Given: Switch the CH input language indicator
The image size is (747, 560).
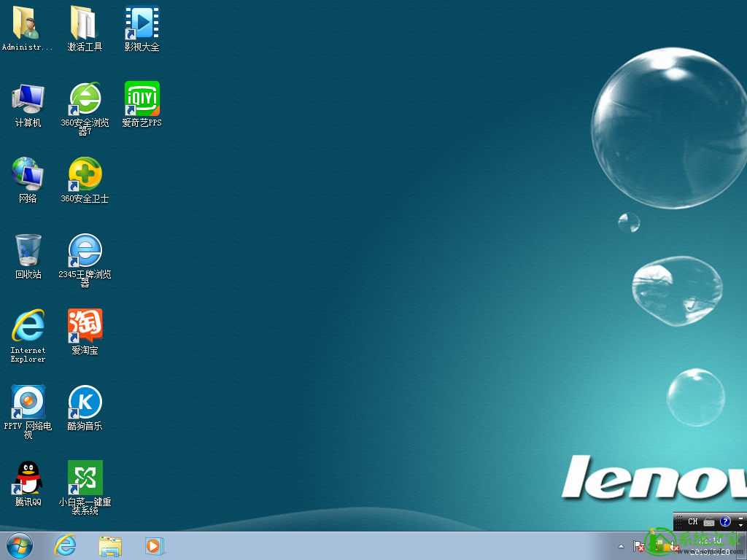Looking at the screenshot, I should point(692,521).
